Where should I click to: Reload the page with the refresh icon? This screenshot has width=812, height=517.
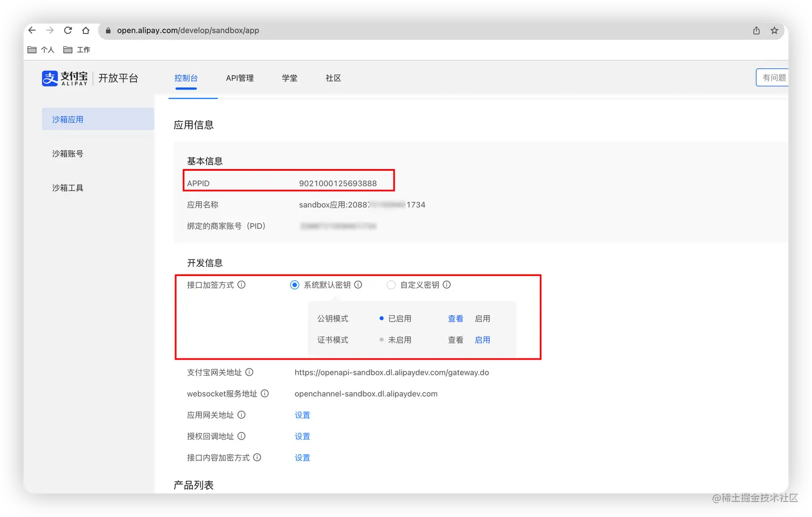[x=68, y=30]
